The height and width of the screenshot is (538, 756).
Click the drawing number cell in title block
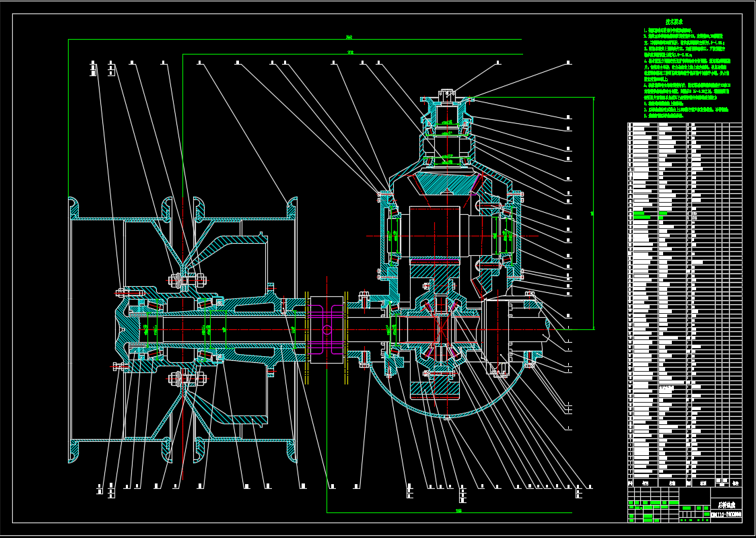726,515
